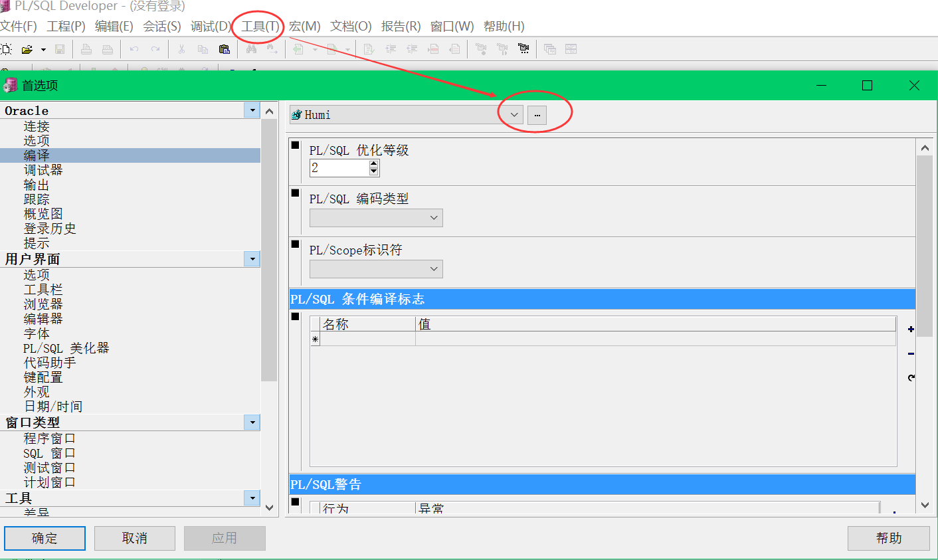The height and width of the screenshot is (560, 938).
Task: Click the Tile windows toolbar icon
Action: pyautogui.click(x=571, y=49)
